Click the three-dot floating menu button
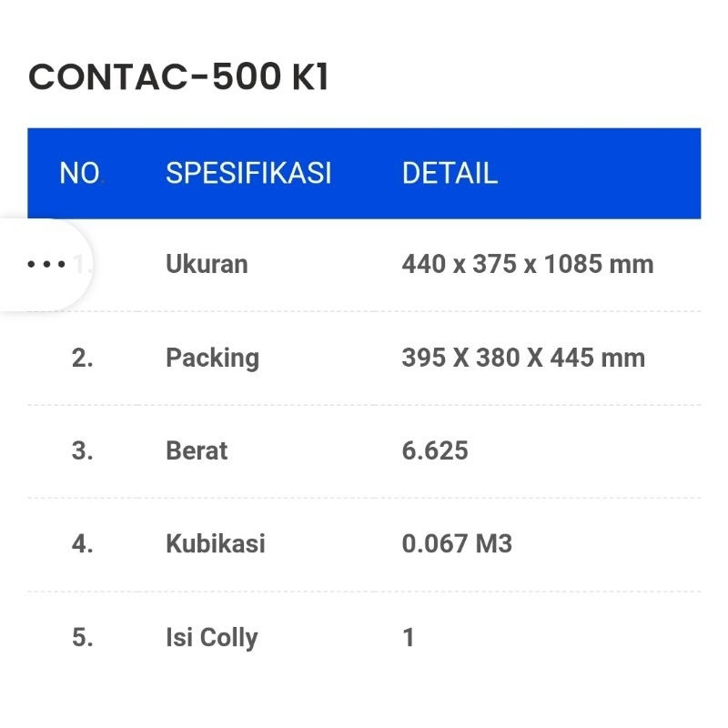This screenshot has width=728, height=728. tap(46, 265)
